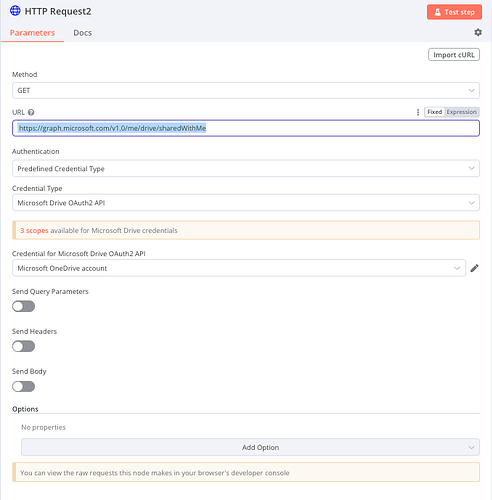The height and width of the screenshot is (500, 492).
Task: Choose Microsoft OneDrive account credential dropdown
Action: (239, 268)
